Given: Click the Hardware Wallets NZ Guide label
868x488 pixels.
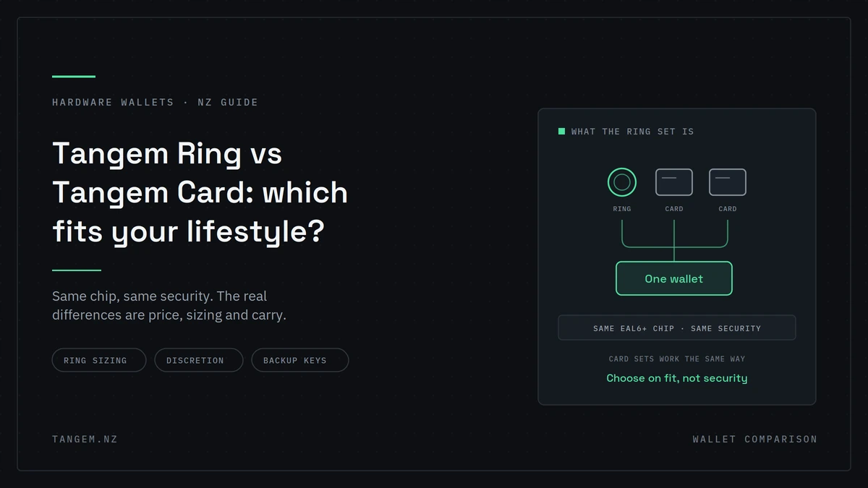Looking at the screenshot, I should click(x=155, y=102).
